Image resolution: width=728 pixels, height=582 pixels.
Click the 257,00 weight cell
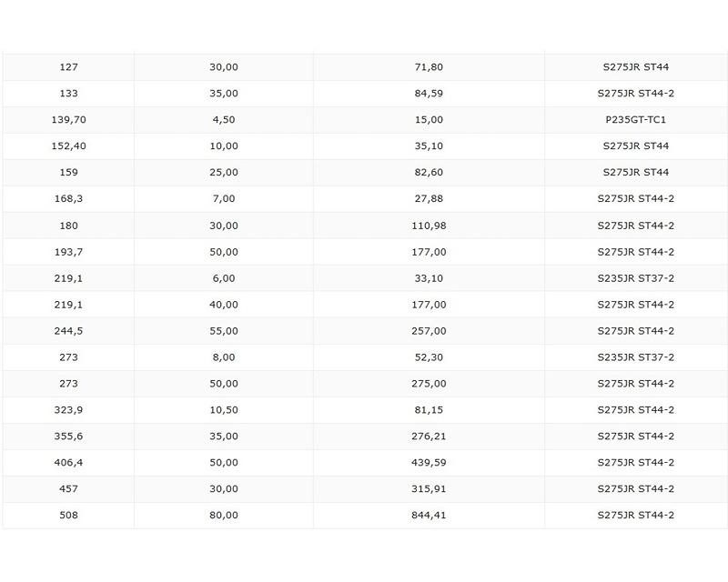coord(429,331)
